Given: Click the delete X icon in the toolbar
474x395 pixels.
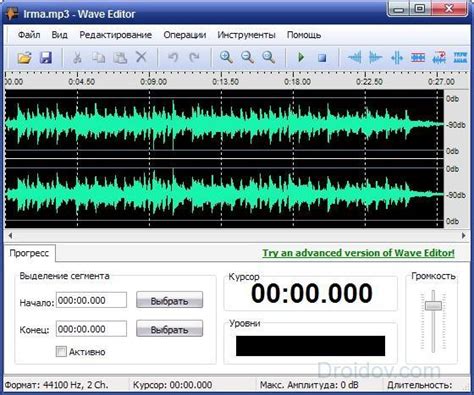Looking at the screenshot, I should click(x=141, y=57).
